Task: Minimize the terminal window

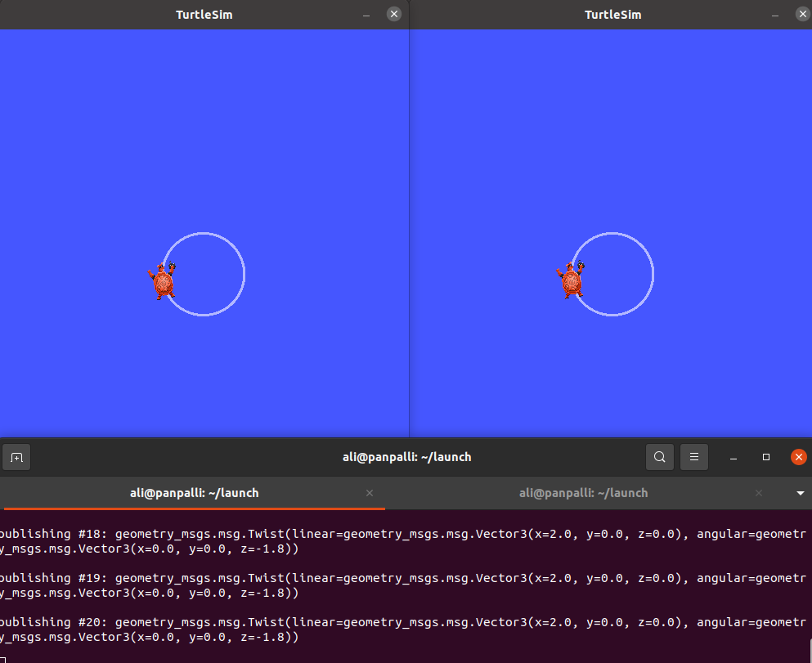Action: [x=733, y=457]
